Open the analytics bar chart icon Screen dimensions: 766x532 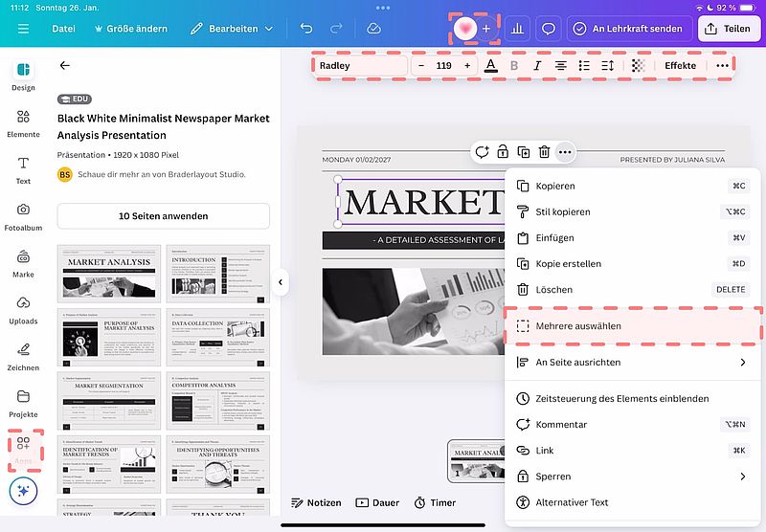tap(515, 29)
